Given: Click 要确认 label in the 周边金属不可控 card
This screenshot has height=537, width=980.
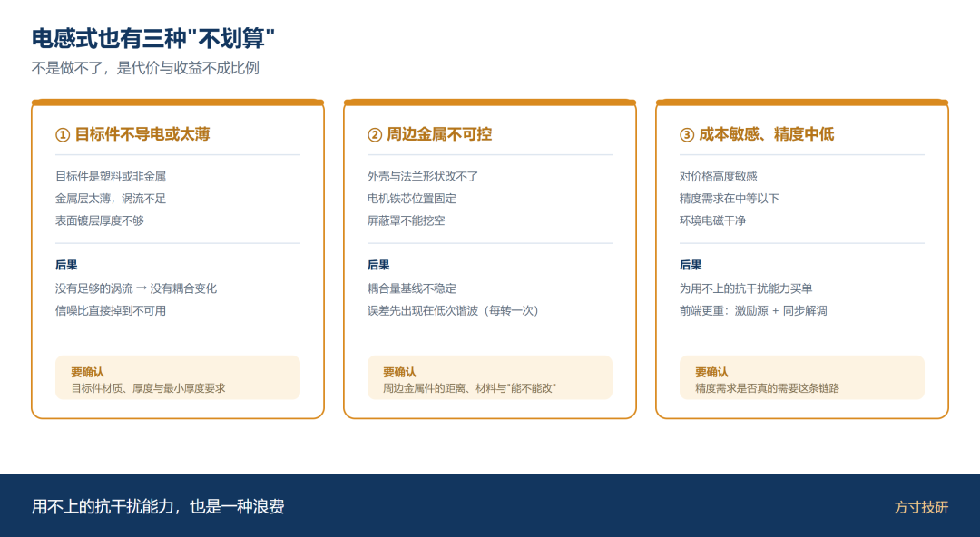Looking at the screenshot, I should (399, 373).
